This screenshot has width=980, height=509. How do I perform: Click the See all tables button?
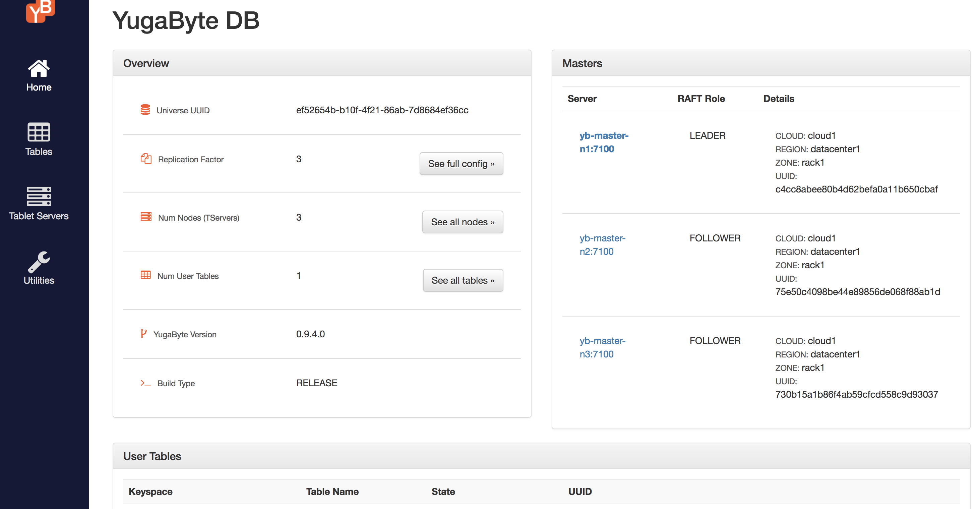pos(463,280)
